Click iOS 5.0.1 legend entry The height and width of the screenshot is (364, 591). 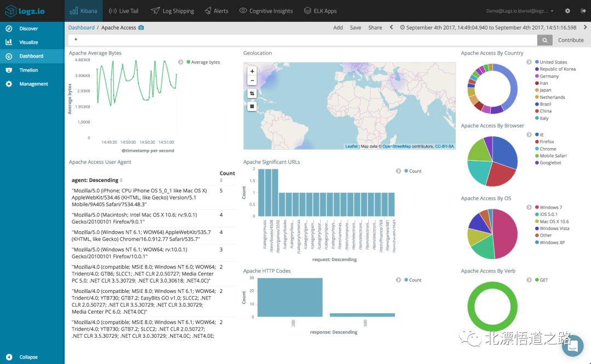546,214
